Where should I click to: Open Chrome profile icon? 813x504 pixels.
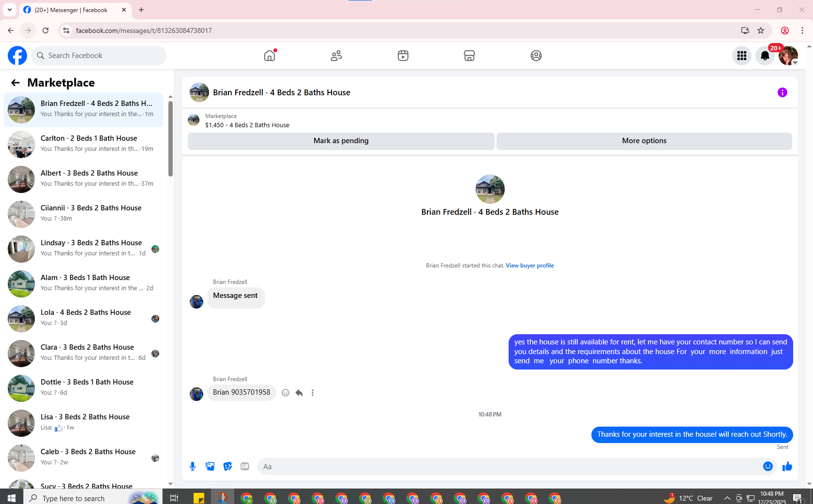click(785, 30)
